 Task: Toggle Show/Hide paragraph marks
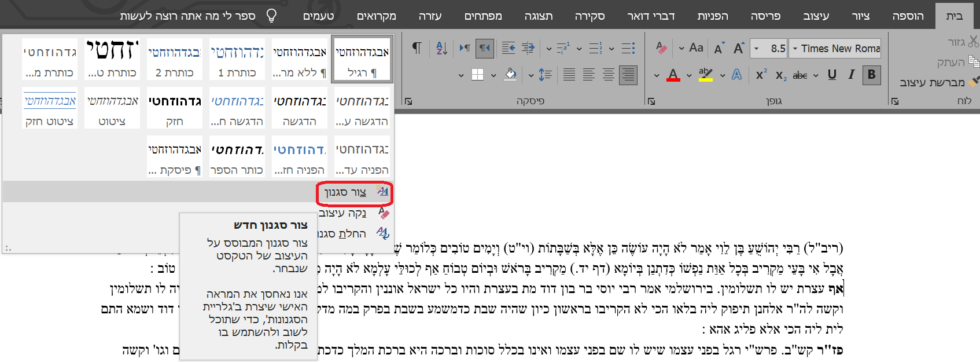417,48
